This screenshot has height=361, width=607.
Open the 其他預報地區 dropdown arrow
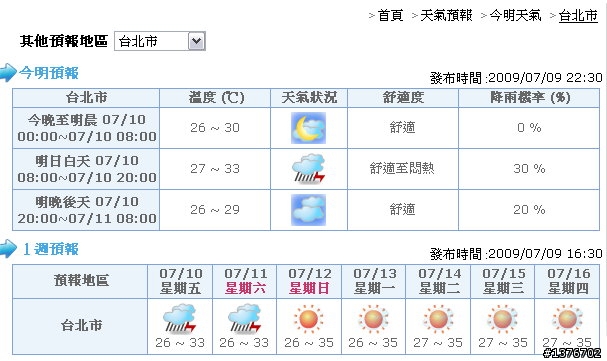[196, 41]
